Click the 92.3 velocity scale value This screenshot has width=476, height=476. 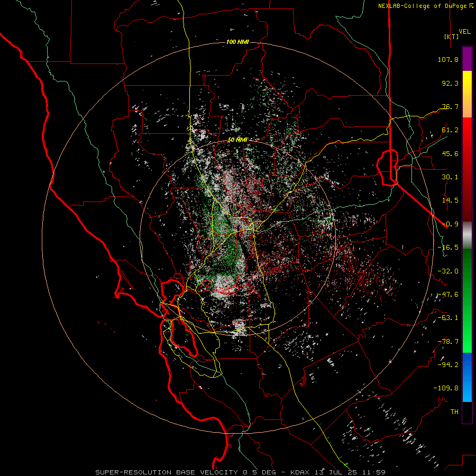[x=450, y=83]
